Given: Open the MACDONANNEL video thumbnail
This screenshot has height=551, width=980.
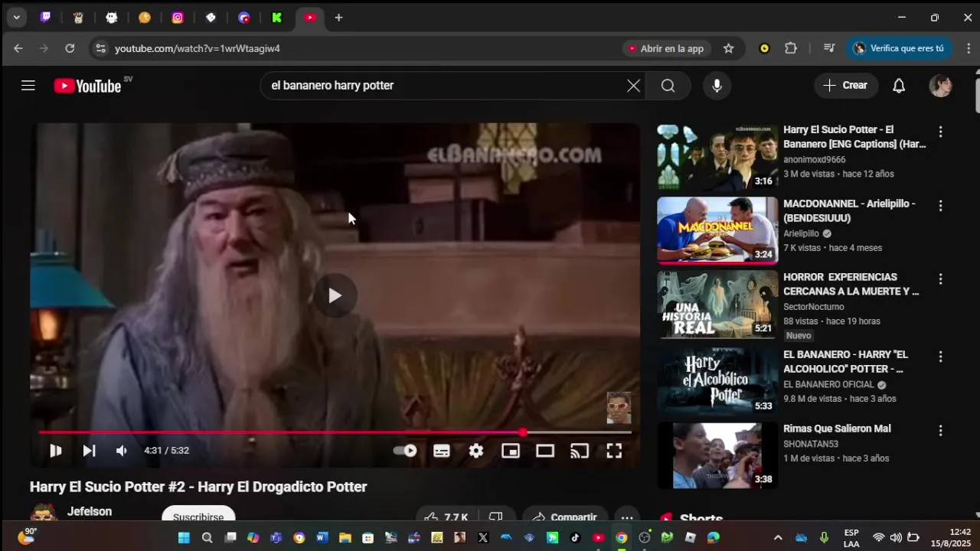Looking at the screenshot, I should coord(717,230).
